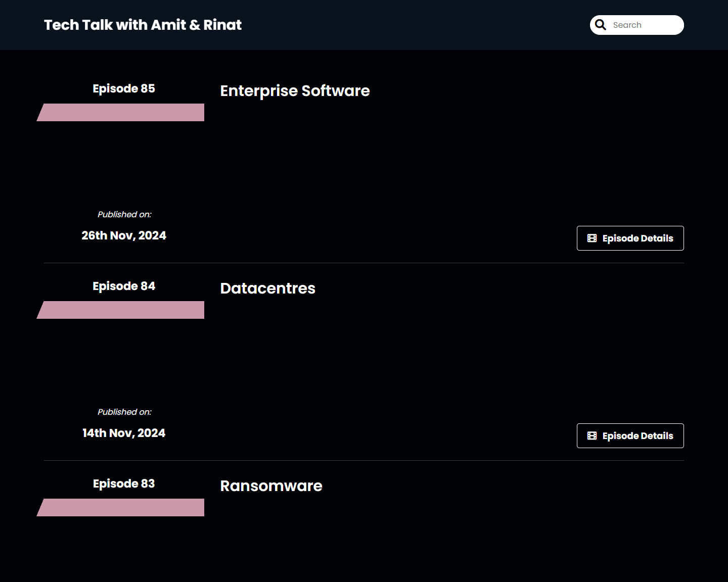
Task: Click the film icon in Enterprise Software's details button
Action: 592,238
